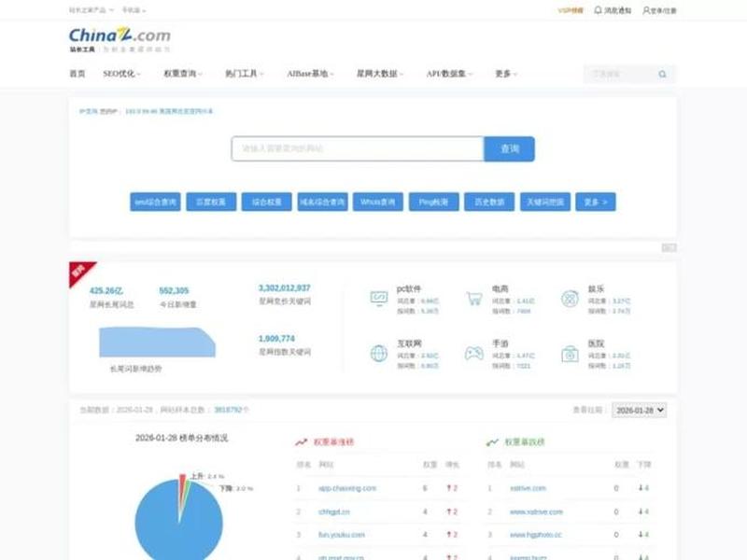Click the VIP link in the top bar
This screenshot has height=560, width=747.
tap(571, 10)
